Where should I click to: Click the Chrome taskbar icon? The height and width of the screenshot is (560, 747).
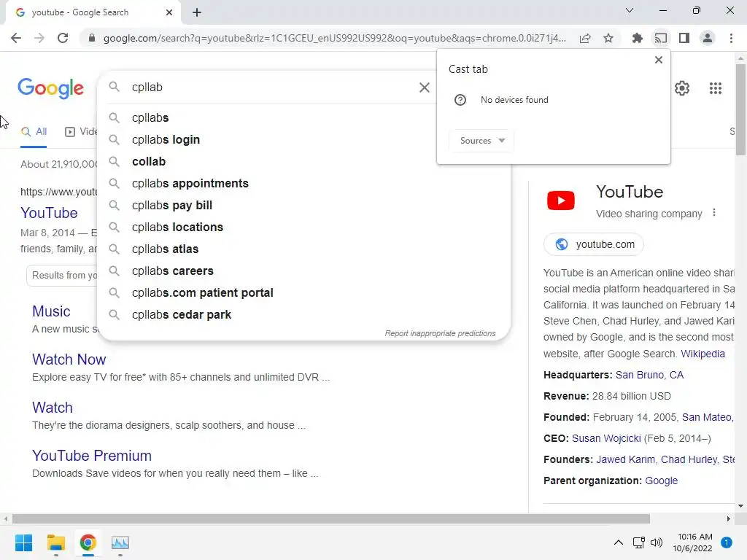click(88, 542)
